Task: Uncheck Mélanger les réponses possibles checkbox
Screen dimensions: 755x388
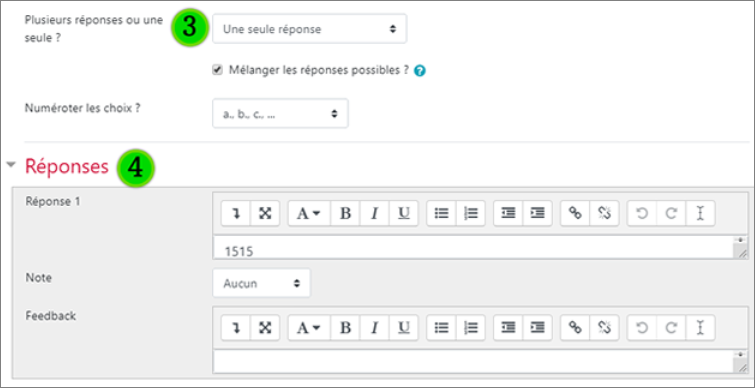Action: pos(218,70)
